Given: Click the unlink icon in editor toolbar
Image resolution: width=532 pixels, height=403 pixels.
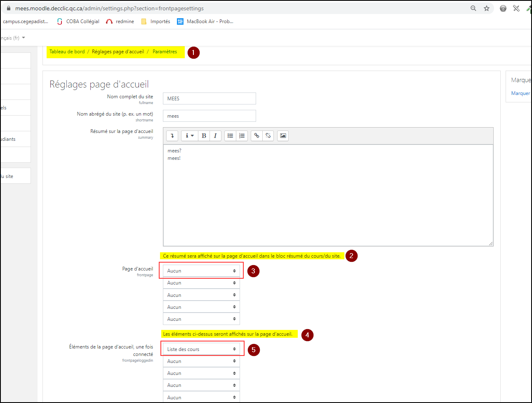Looking at the screenshot, I should (268, 136).
